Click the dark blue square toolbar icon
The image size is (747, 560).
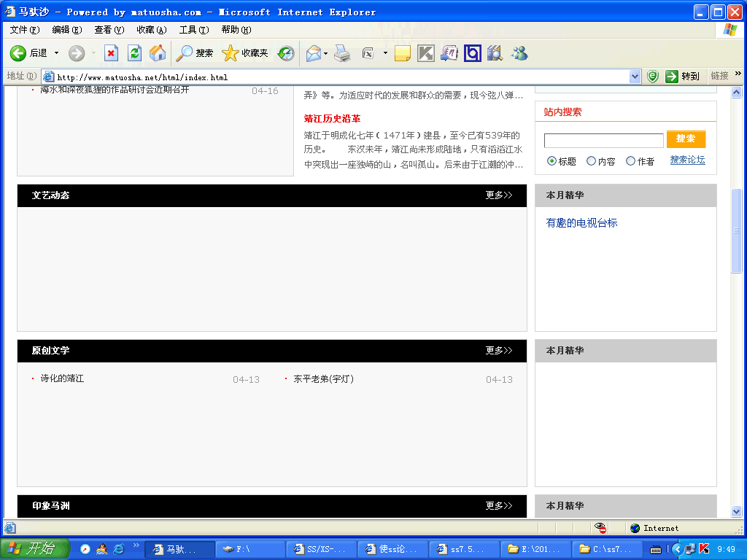click(x=473, y=53)
